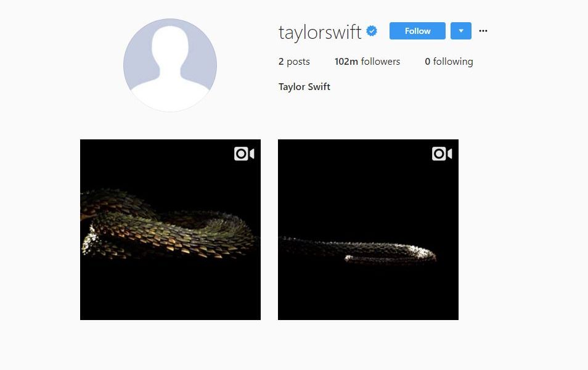Click the "102m" follower count number
The height and width of the screenshot is (370, 588).
(x=346, y=62)
